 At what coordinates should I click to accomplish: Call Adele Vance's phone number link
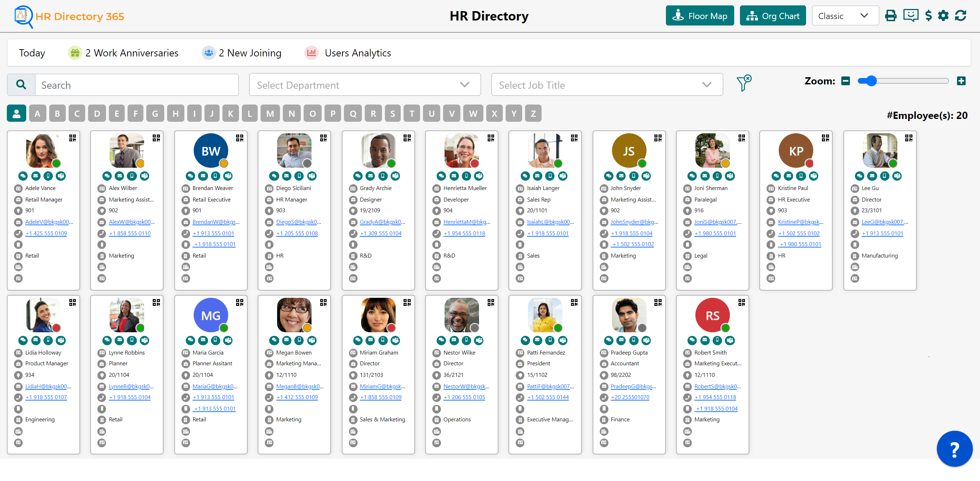tap(46, 233)
